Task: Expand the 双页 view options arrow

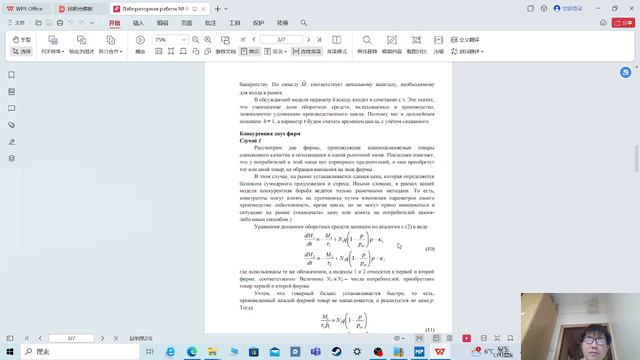Action: click(x=286, y=52)
